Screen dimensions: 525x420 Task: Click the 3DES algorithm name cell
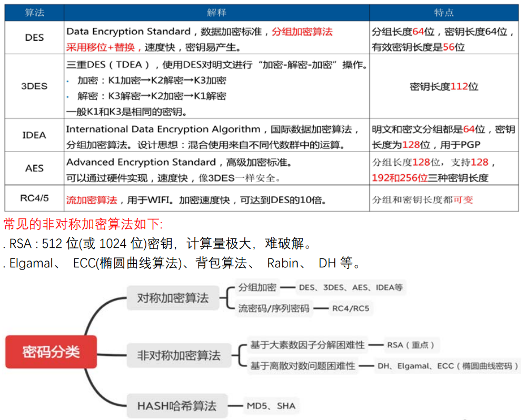(34, 86)
